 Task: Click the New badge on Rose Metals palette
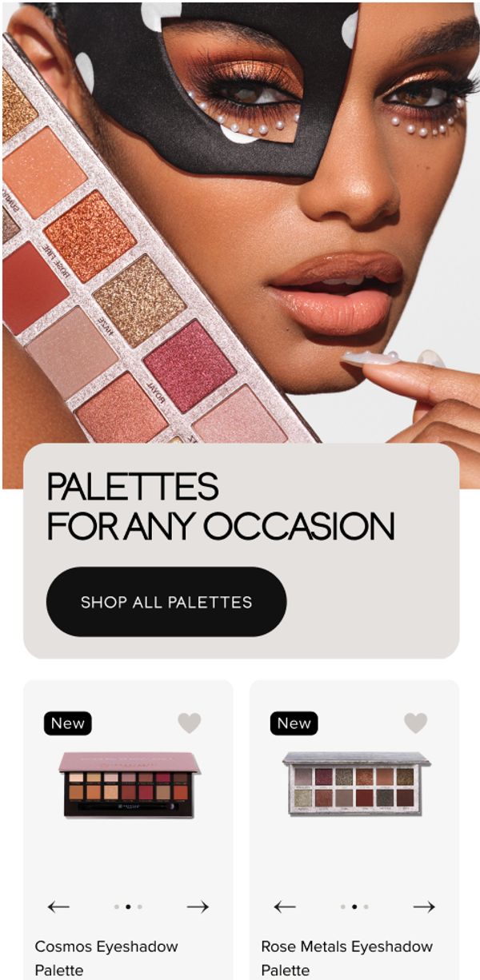(x=294, y=723)
